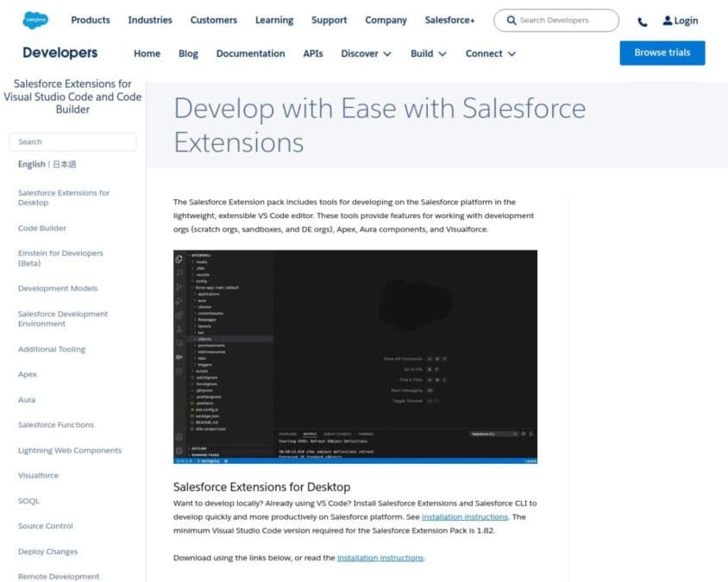Expand the Build dropdown chevron
This screenshot has width=728, height=582.
click(x=442, y=53)
